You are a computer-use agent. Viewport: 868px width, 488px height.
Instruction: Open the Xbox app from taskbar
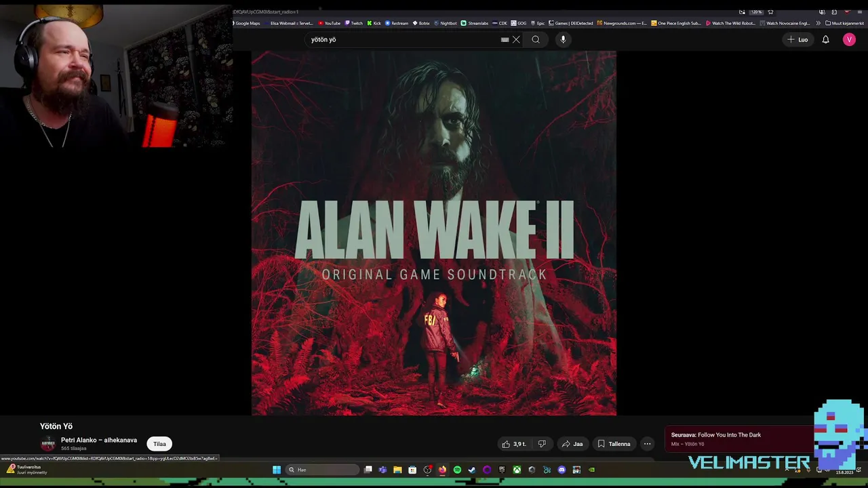[517, 470]
